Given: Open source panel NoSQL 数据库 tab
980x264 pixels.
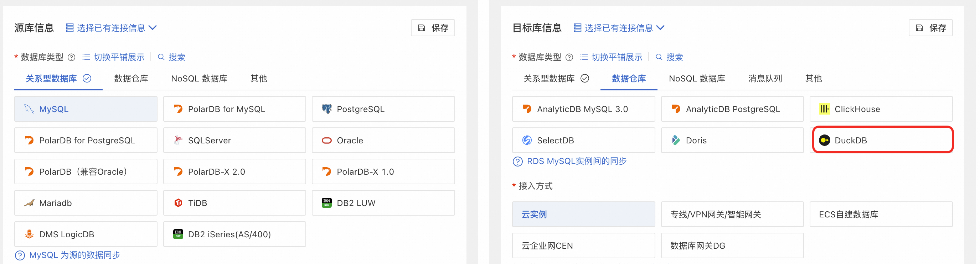Looking at the screenshot, I should (x=199, y=79).
